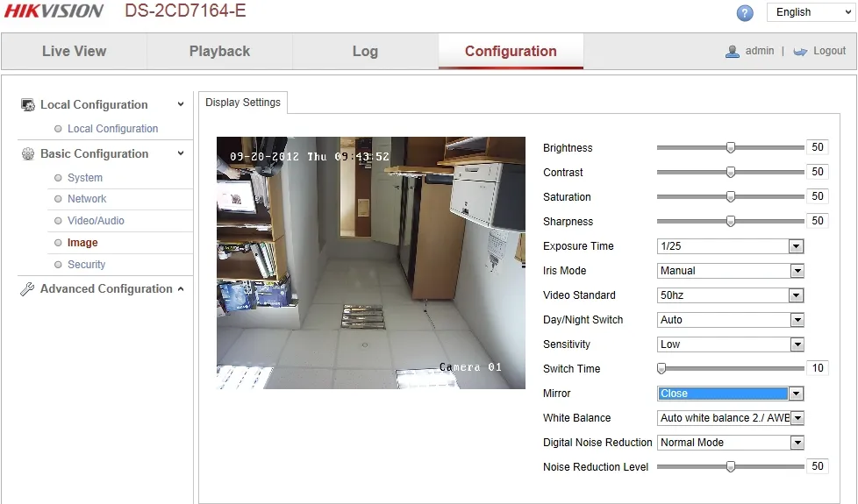The width and height of the screenshot is (858, 504).
Task: Open the Exposure Time dropdown
Action: pyautogui.click(x=730, y=246)
